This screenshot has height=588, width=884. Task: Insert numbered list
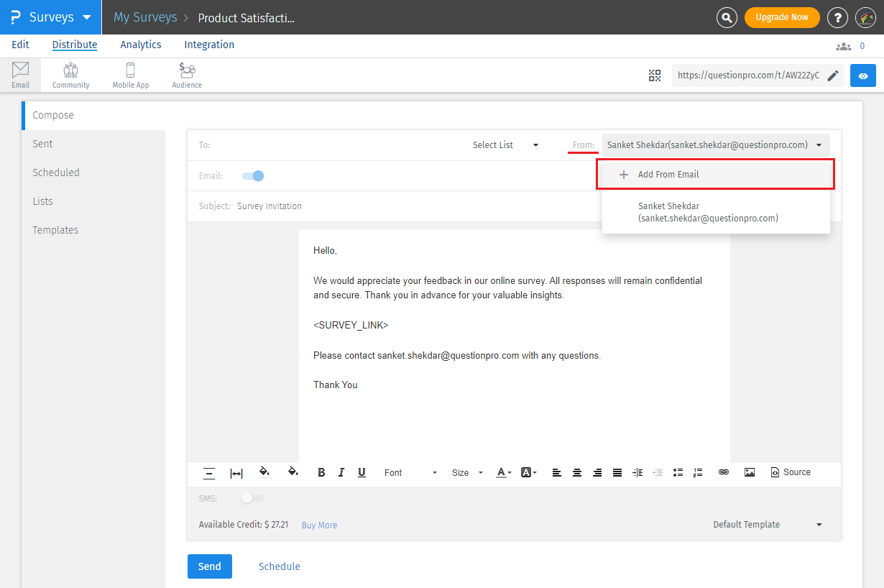[x=698, y=472]
